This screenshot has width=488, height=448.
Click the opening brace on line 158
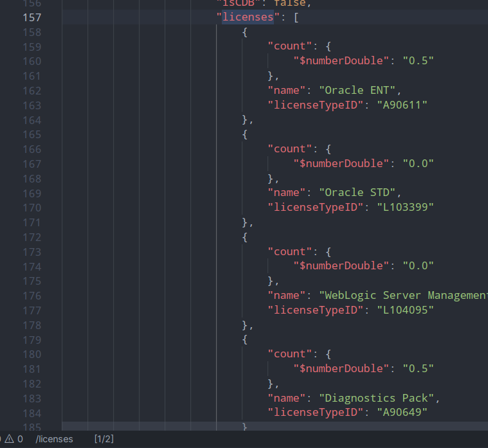(245, 32)
